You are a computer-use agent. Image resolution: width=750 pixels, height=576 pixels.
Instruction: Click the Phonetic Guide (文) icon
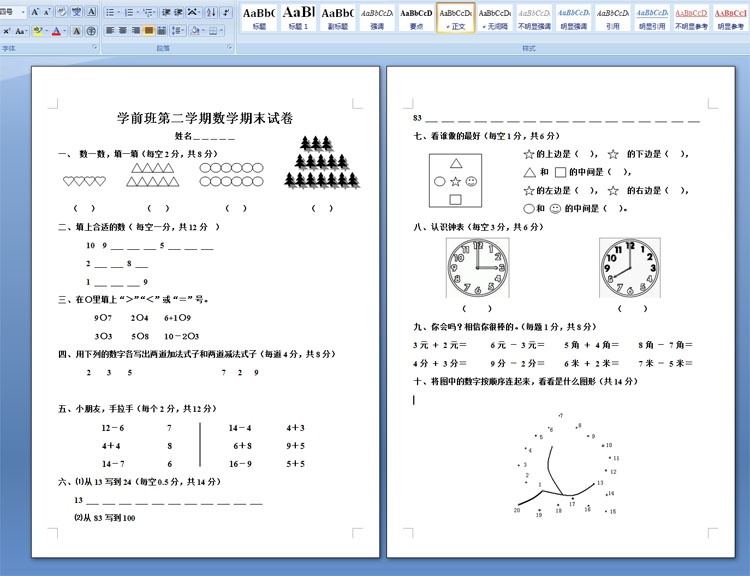click(x=76, y=12)
